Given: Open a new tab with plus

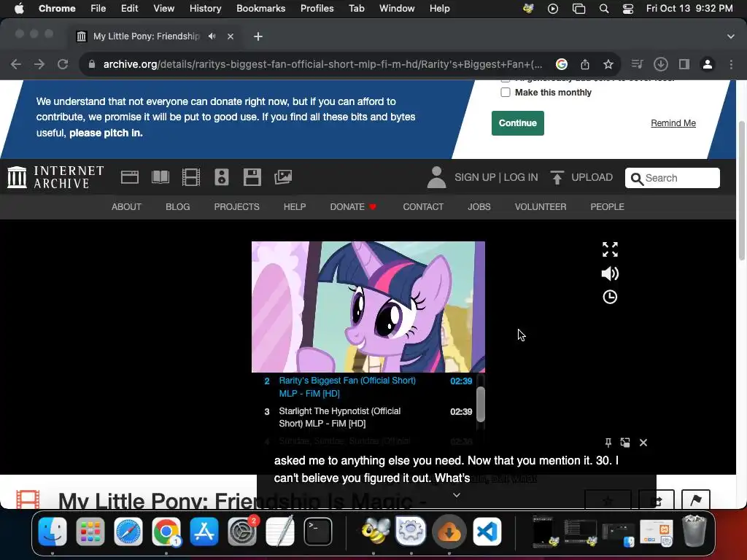Looking at the screenshot, I should pos(258,36).
